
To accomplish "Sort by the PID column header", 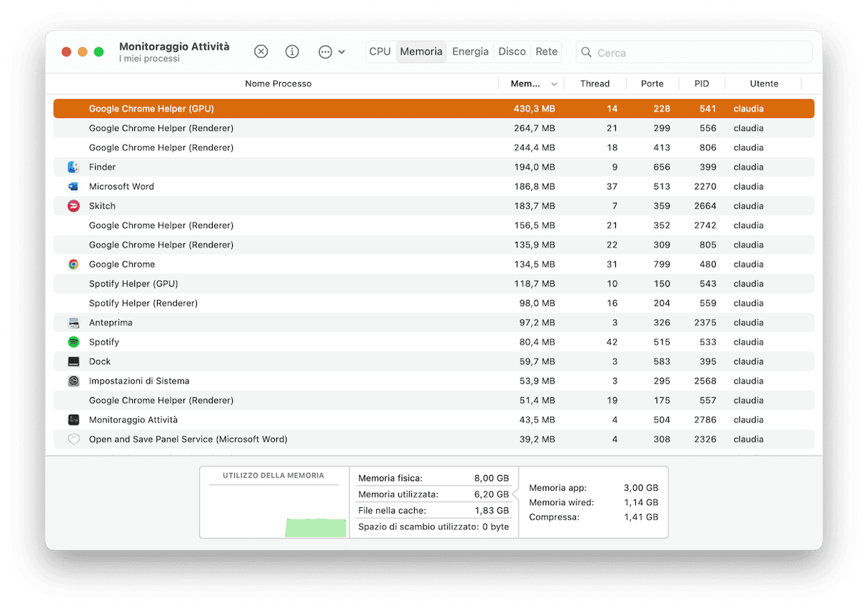I will [x=702, y=84].
